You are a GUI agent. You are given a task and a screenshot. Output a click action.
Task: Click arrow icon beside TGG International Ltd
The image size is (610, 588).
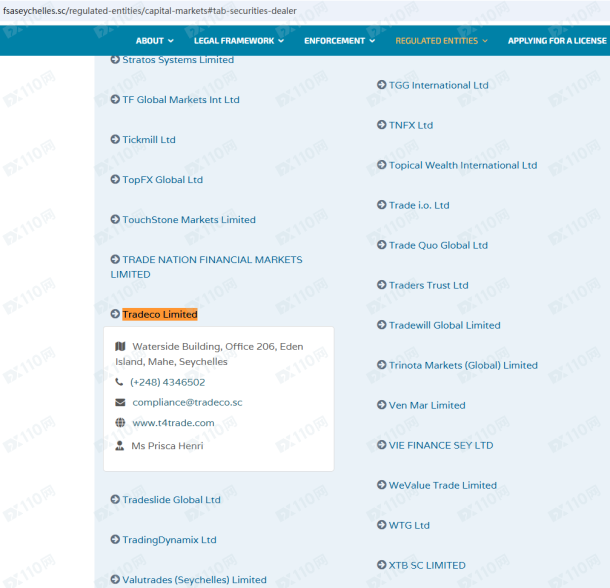[x=382, y=84]
